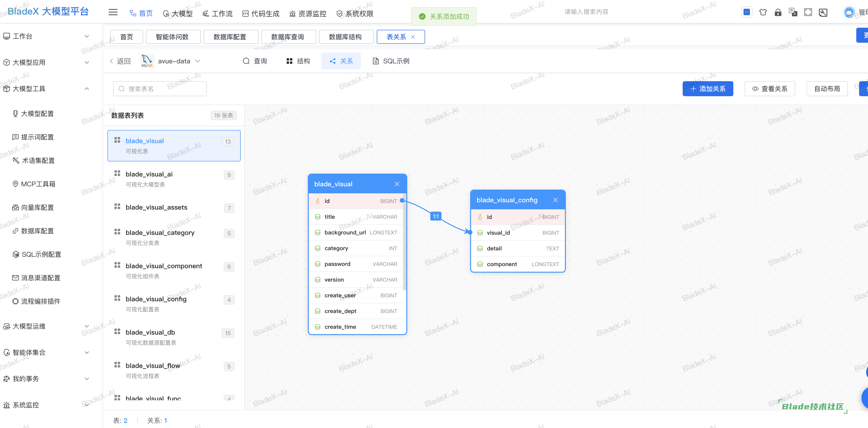This screenshot has width=868, height=428.
Task: Toggle the blue checkbox in top header
Action: 747,12
